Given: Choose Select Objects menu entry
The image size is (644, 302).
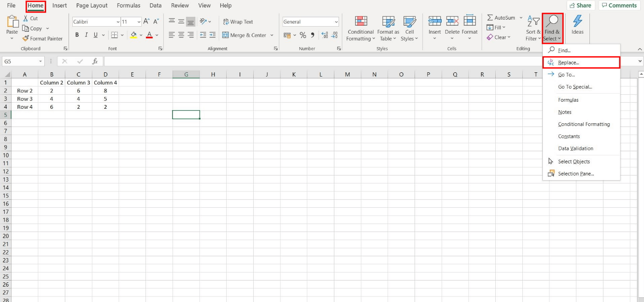Looking at the screenshot, I should [x=582, y=162].
